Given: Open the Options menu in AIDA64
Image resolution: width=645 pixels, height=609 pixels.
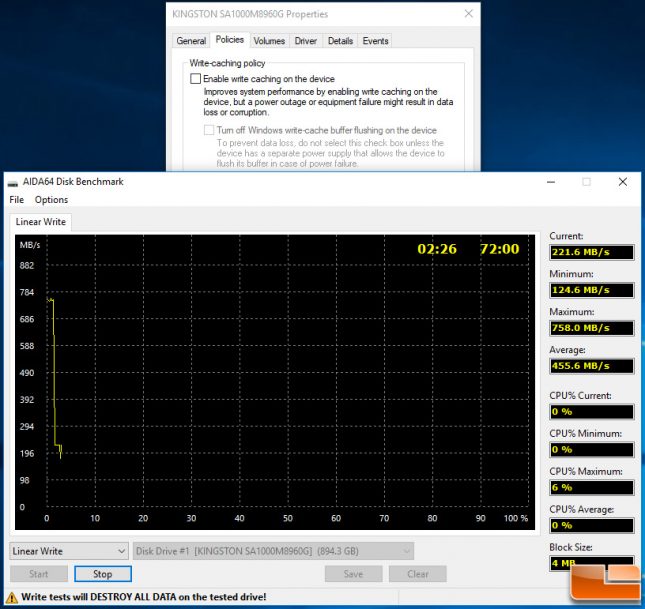Looking at the screenshot, I should pos(51,200).
